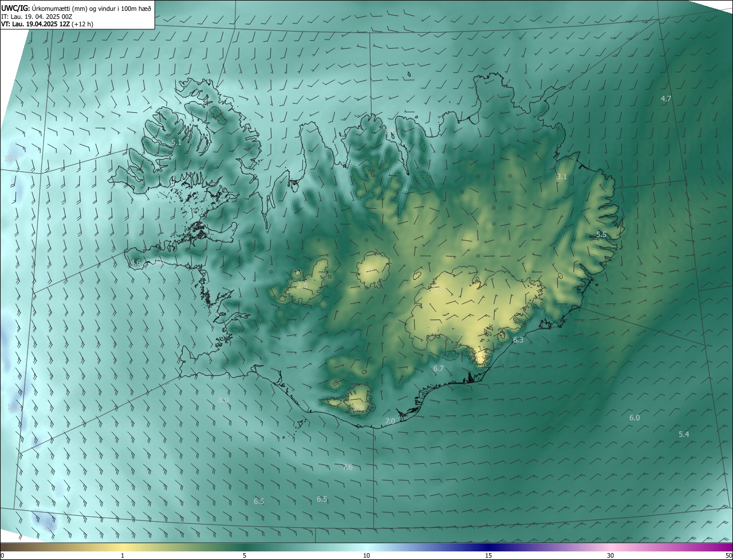Click the '5' tick label on the colour scale
Image resolution: width=733 pixels, height=560 pixels.
click(245, 556)
